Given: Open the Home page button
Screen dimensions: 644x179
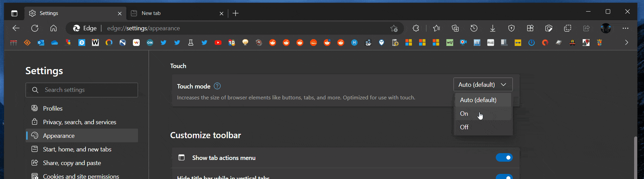Looking at the screenshot, I should pyautogui.click(x=53, y=28).
